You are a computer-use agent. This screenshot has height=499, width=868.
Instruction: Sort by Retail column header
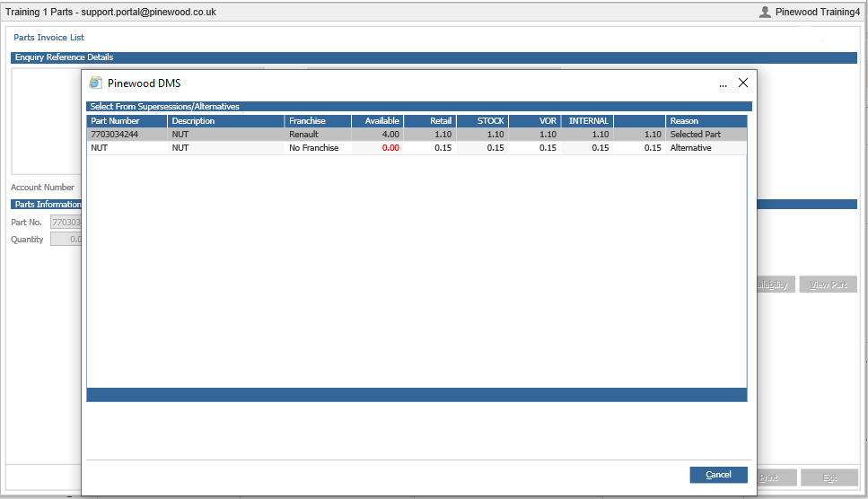430,120
